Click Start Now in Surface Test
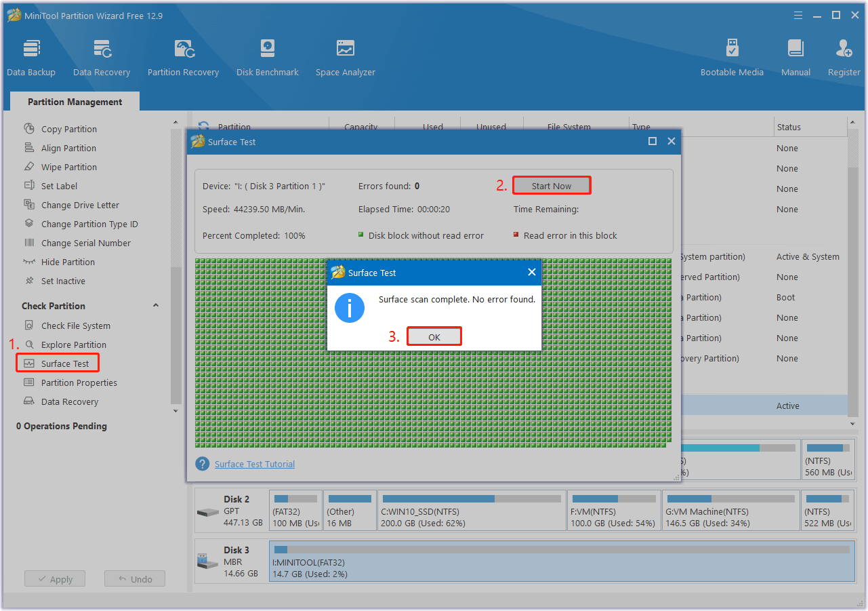The height and width of the screenshot is (611, 868). click(552, 186)
